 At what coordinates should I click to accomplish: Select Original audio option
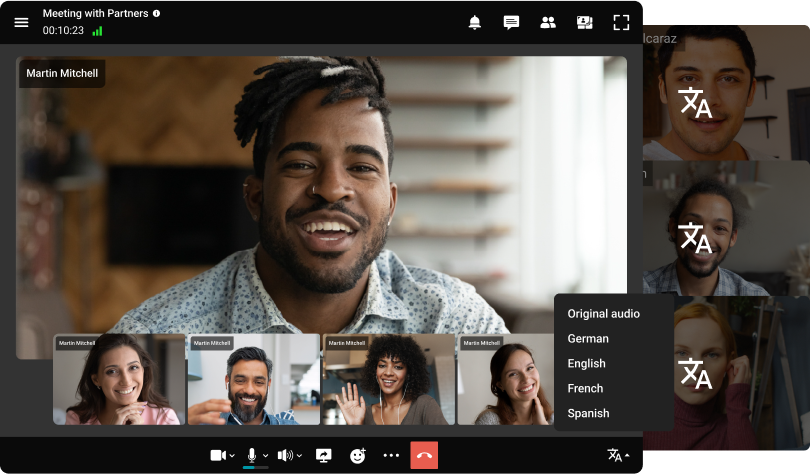tap(603, 314)
